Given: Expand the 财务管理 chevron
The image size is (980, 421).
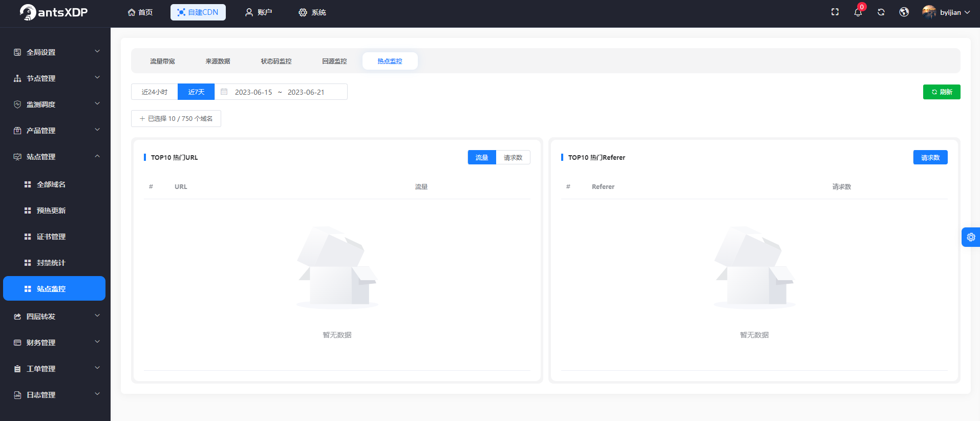Looking at the screenshot, I should pyautogui.click(x=97, y=342).
